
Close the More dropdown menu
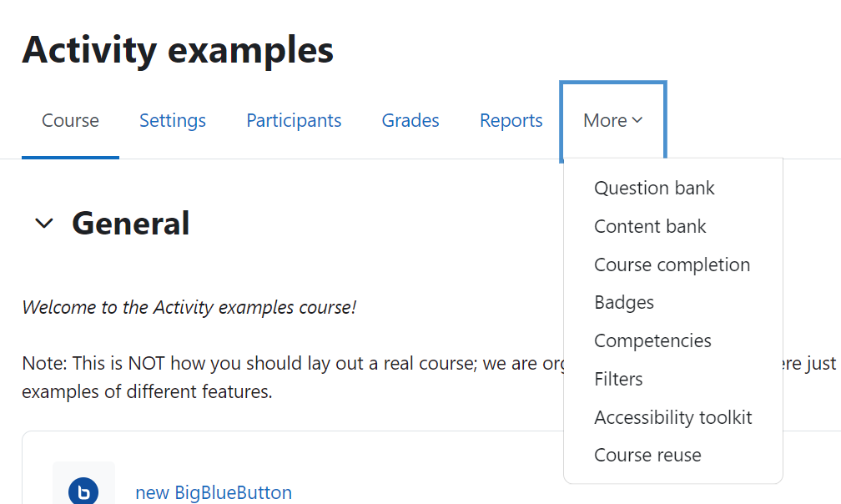point(613,121)
